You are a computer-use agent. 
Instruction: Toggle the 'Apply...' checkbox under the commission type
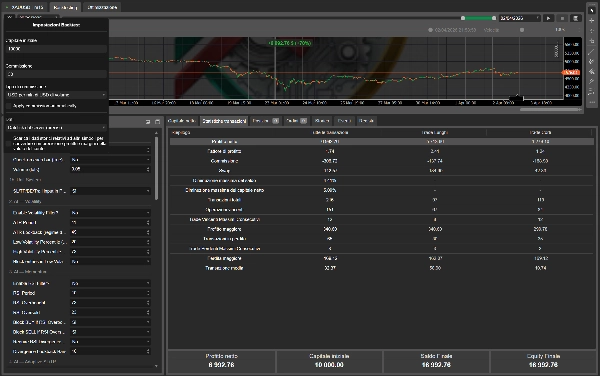point(9,106)
